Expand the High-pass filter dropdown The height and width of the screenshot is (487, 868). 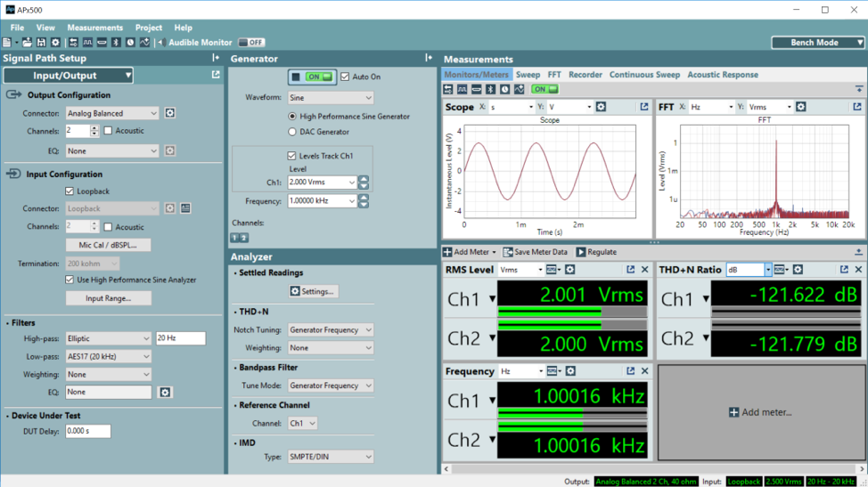(109, 338)
